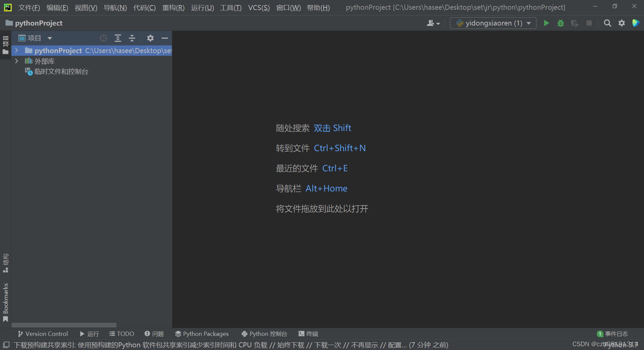Screen dimensions: 644x350
Task: Open the 文件(F) menu
Action: pyautogui.click(x=29, y=7)
